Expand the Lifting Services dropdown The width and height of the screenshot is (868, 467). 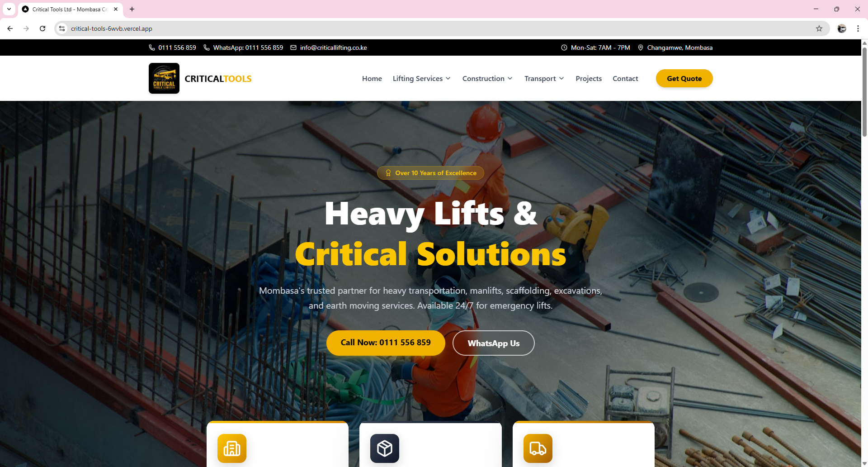[421, 78]
